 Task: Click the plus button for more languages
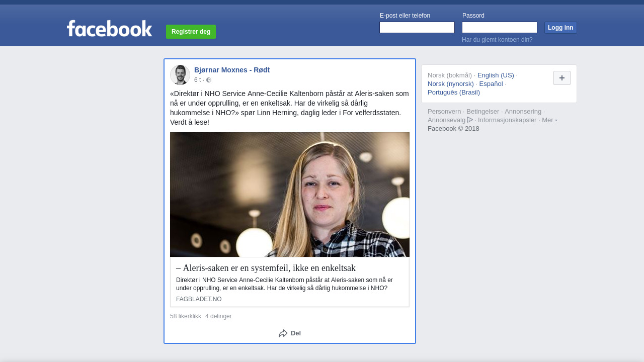(562, 78)
